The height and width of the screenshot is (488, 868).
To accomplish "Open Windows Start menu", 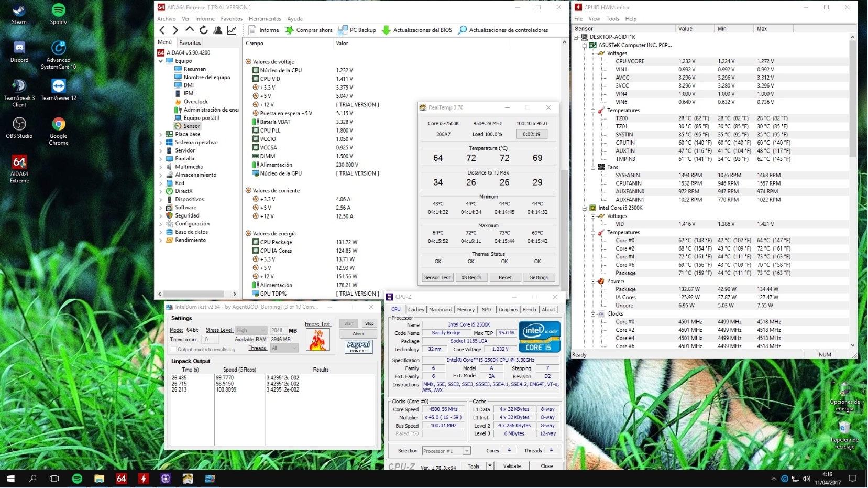I will [10, 479].
